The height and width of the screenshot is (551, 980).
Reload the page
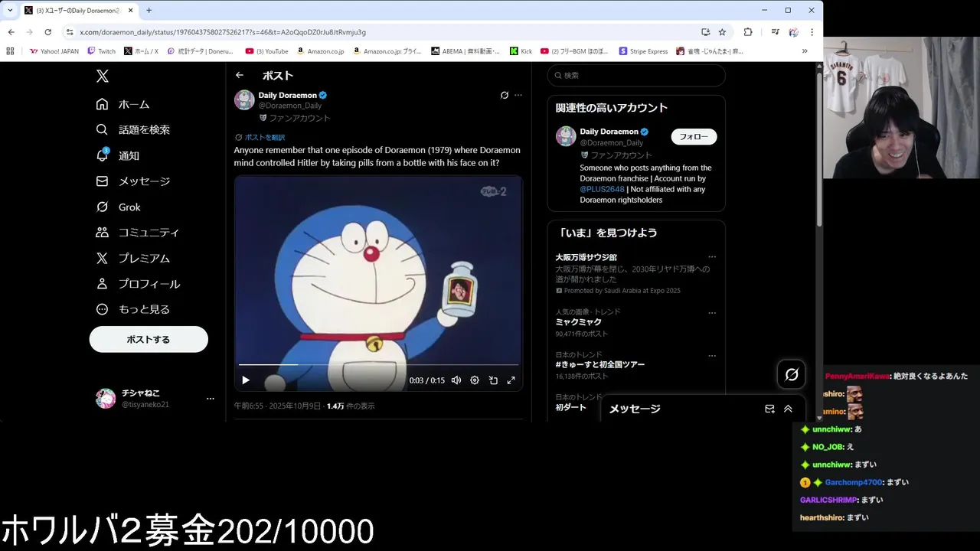[47, 32]
